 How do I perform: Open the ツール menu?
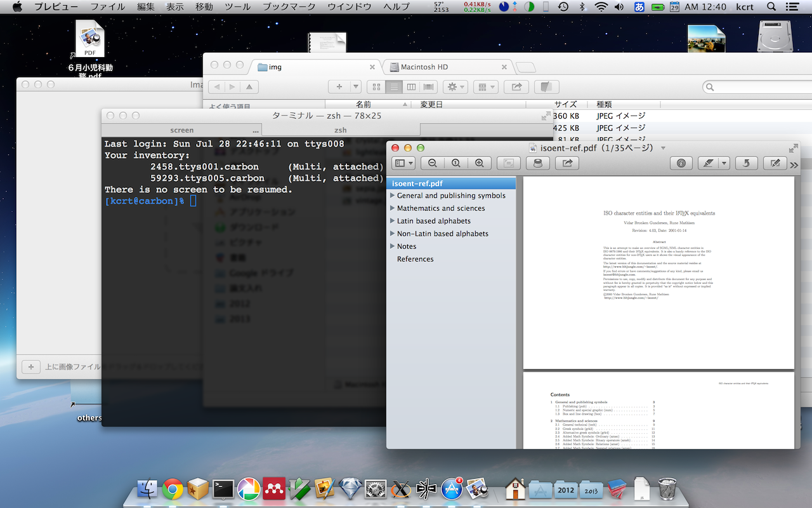[x=238, y=7]
